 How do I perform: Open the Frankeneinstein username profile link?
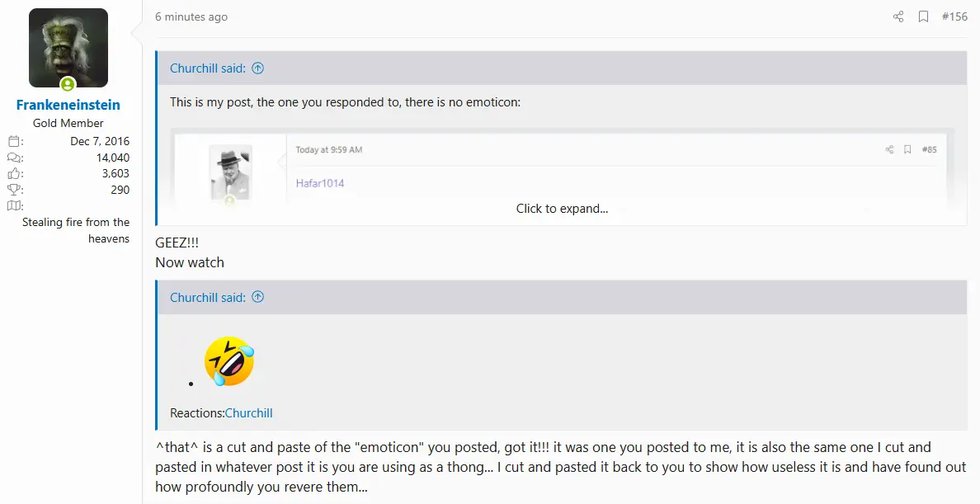click(68, 106)
